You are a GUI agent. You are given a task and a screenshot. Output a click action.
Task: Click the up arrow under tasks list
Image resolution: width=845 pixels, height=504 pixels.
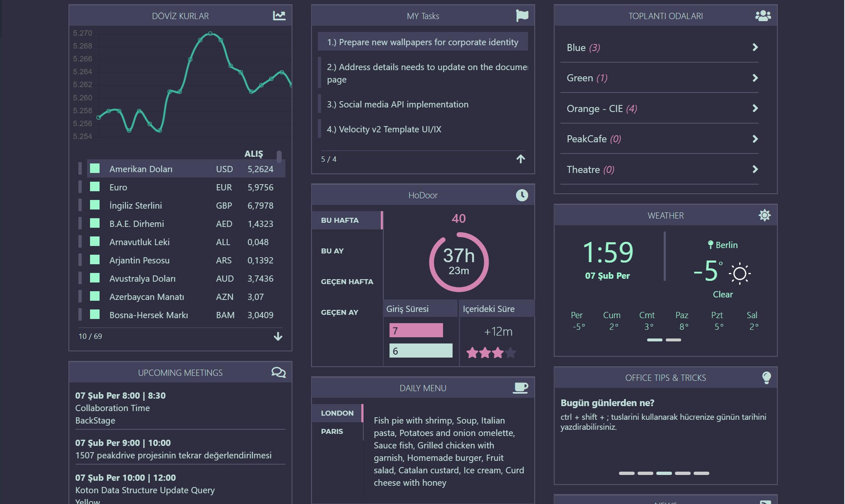pos(521,159)
